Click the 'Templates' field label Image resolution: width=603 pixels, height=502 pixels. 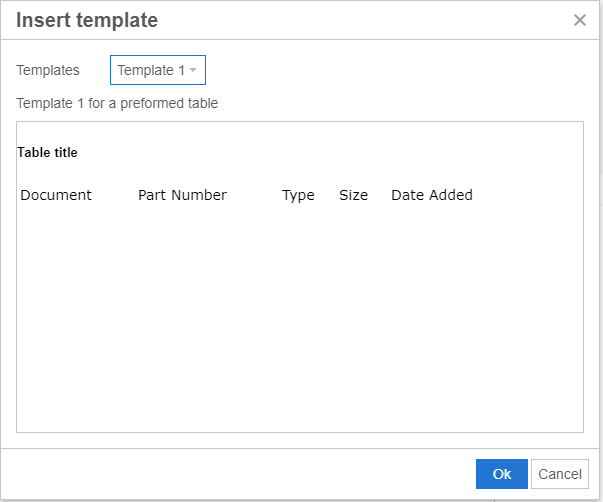coord(48,70)
